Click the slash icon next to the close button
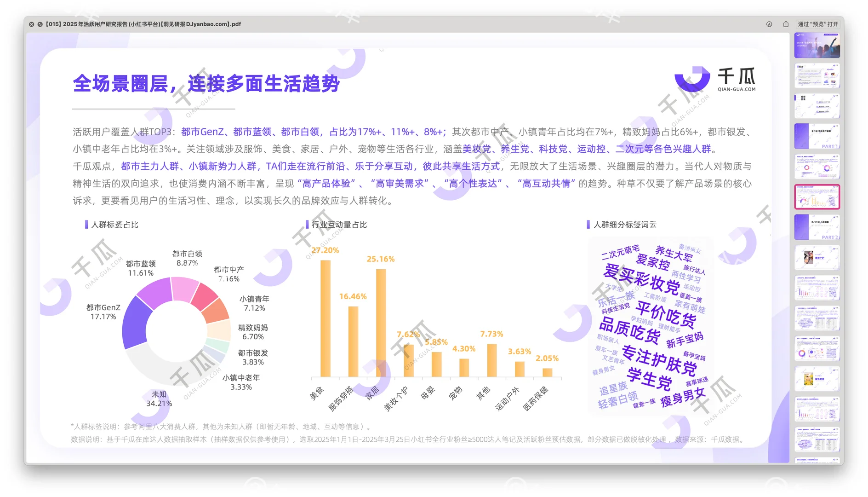 pos(39,24)
